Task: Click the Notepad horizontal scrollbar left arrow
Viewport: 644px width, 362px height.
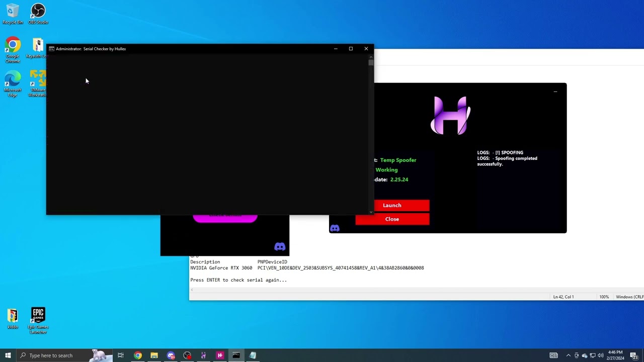Action: click(x=192, y=290)
